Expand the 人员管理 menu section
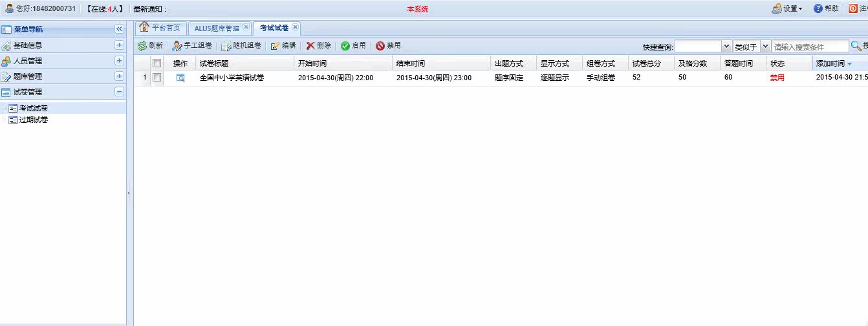Viewport: 868px width, 326px height. (119, 60)
